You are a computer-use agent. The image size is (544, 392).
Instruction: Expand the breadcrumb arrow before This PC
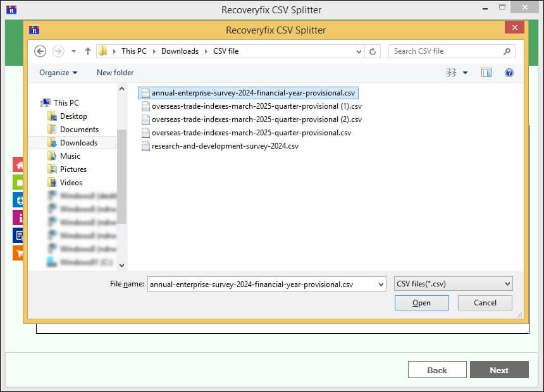click(x=114, y=51)
